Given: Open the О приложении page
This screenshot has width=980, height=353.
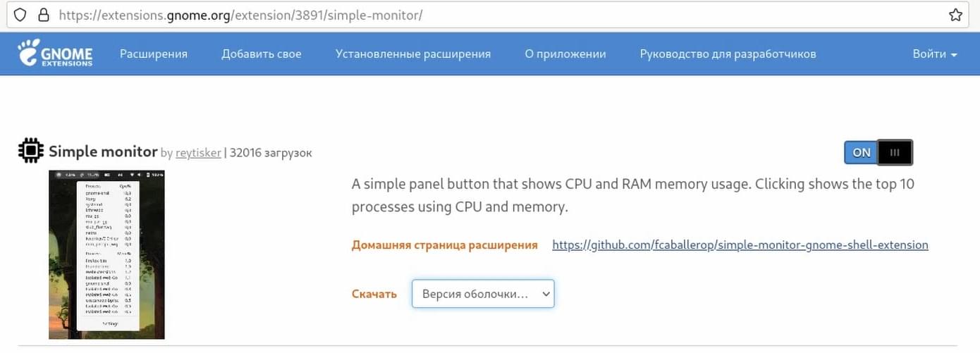Looking at the screenshot, I should point(565,54).
